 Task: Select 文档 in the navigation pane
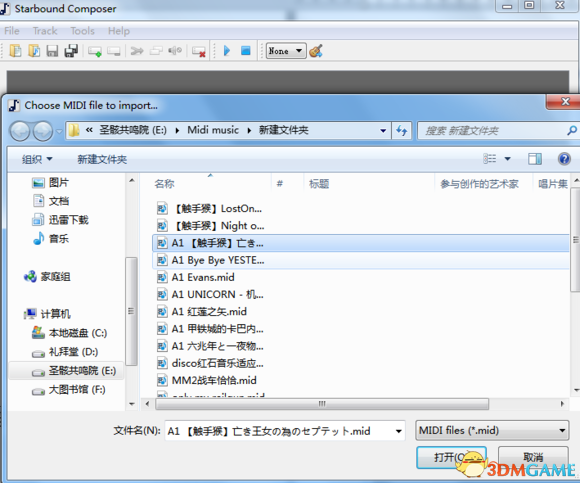pyautogui.click(x=50, y=201)
